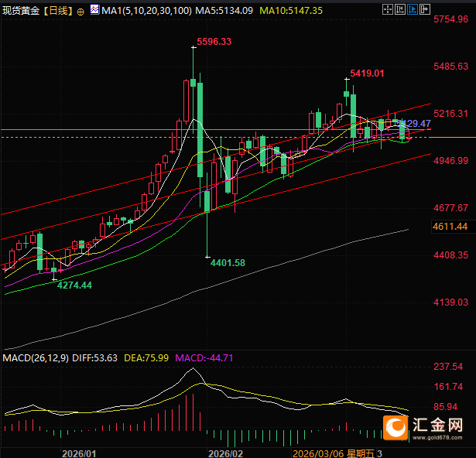Click the 5485.63 price axis label

(450, 67)
